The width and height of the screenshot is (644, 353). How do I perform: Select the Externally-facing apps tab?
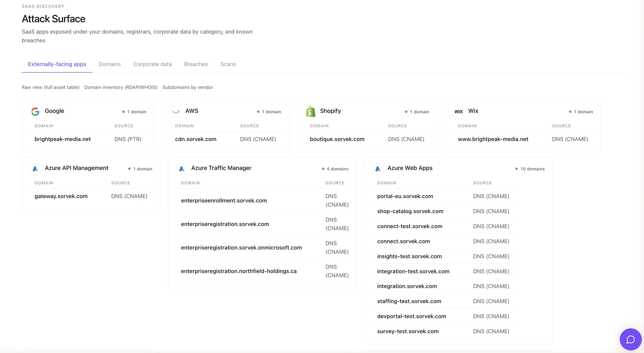click(57, 64)
